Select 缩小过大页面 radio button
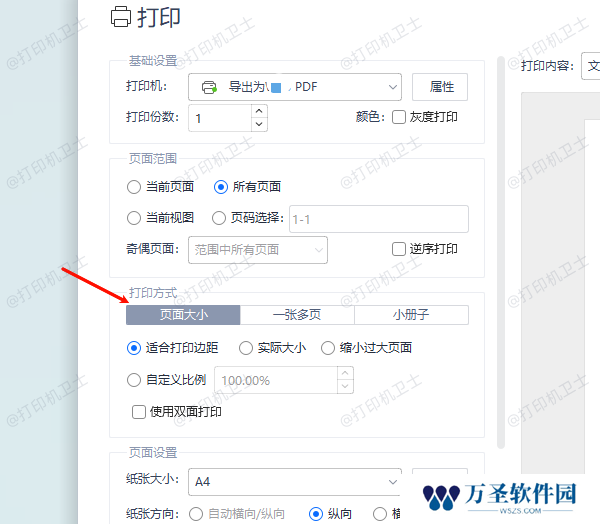 [x=328, y=348]
